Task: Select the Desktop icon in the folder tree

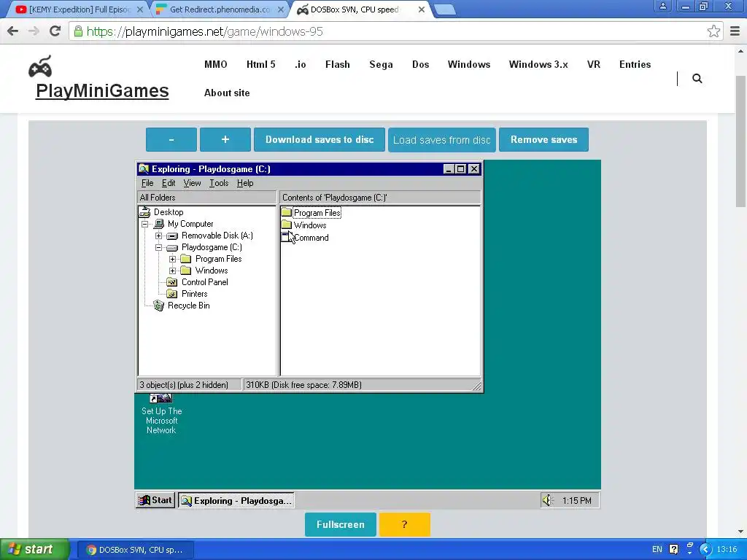Action: point(144,212)
